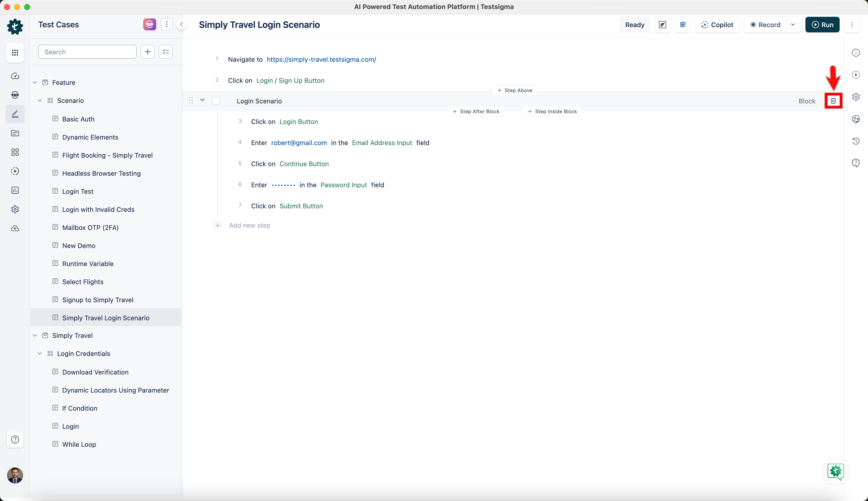Collapse the Feature folder in tree

[x=35, y=83]
